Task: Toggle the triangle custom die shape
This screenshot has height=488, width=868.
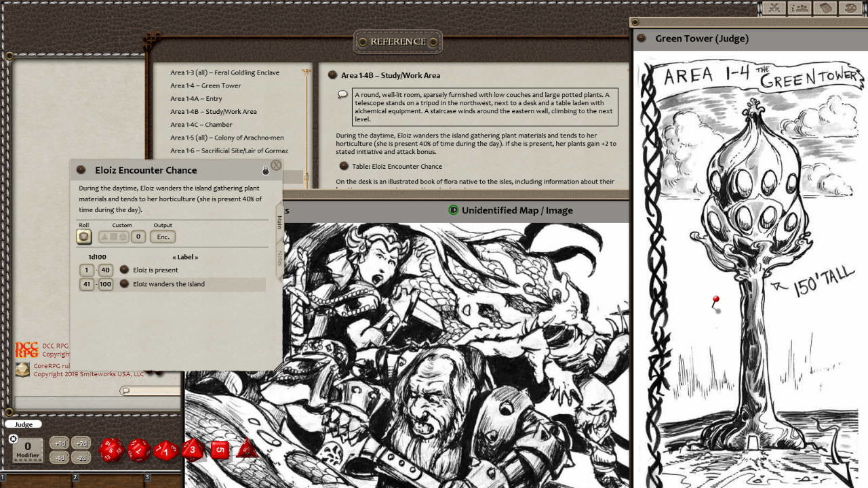Action: coord(105,236)
